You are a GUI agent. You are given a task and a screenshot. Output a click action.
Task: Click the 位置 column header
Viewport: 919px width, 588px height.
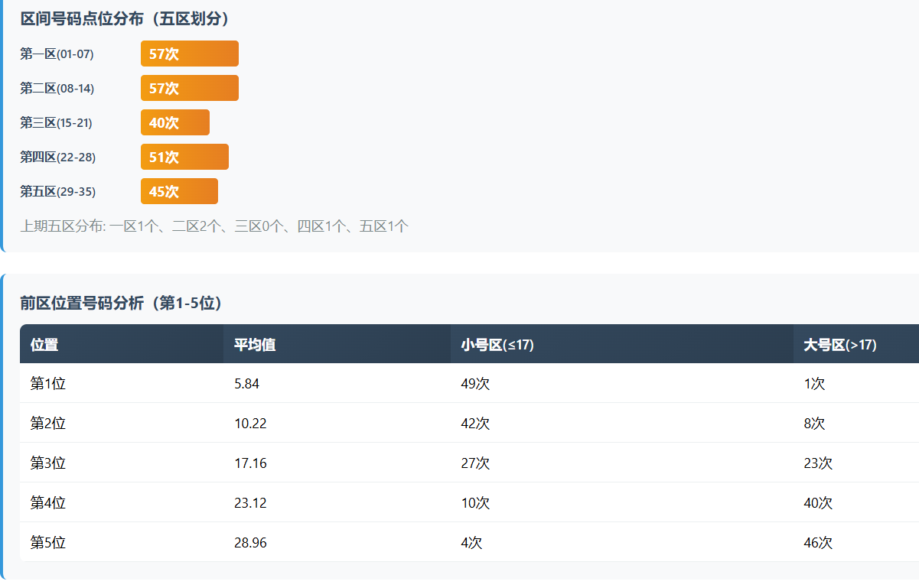[44, 345]
